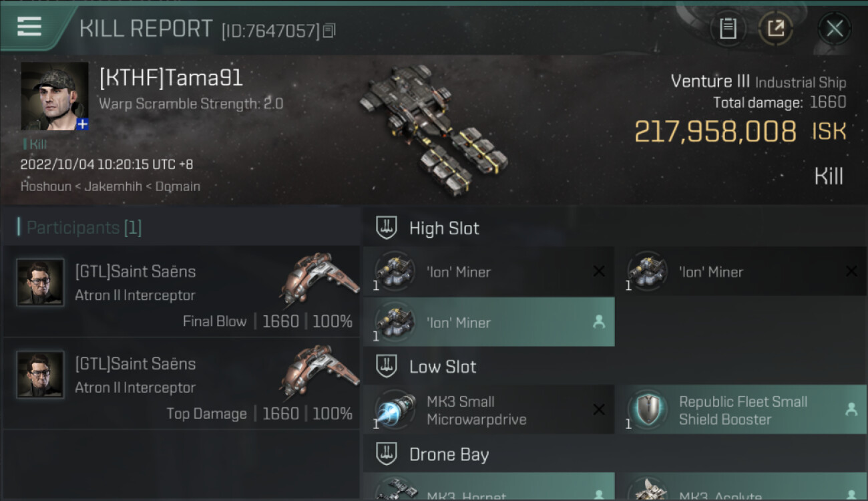Click Republic Fleet Small Shield Booster icon
Viewport: 868px width, 501px height.
click(x=646, y=409)
